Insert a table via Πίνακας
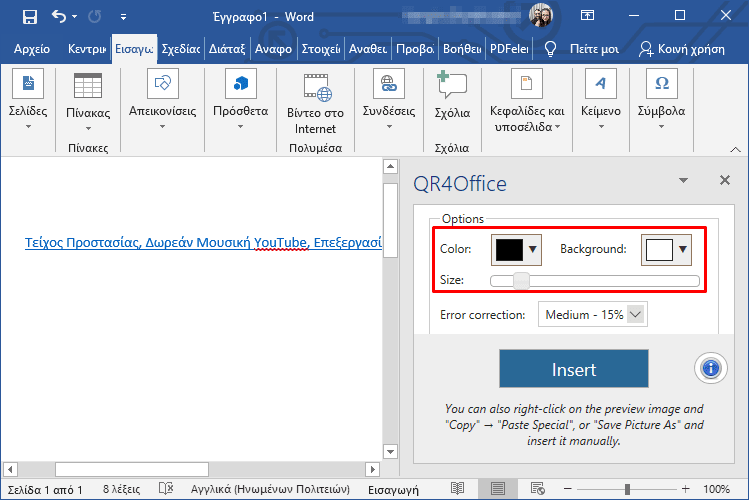The image size is (749, 500). click(x=88, y=102)
